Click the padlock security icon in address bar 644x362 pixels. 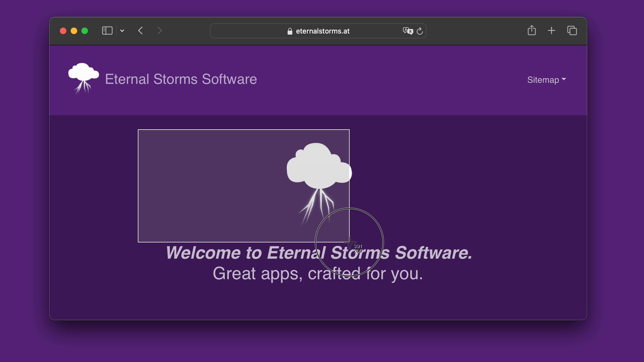tap(289, 31)
